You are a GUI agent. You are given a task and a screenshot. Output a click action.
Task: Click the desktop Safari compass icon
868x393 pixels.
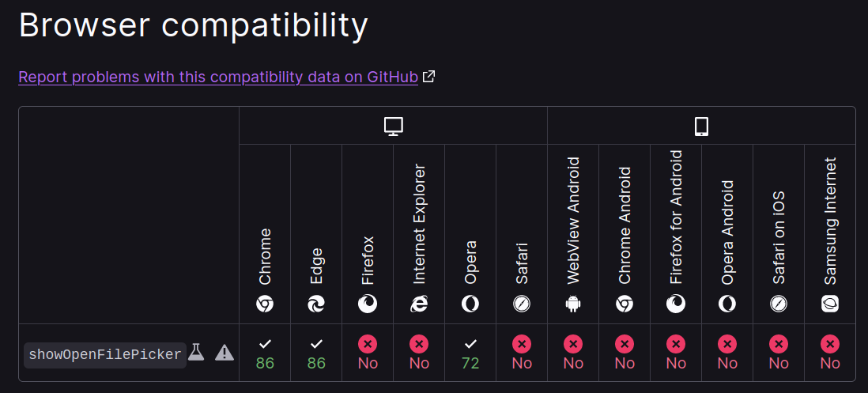pyautogui.click(x=522, y=304)
